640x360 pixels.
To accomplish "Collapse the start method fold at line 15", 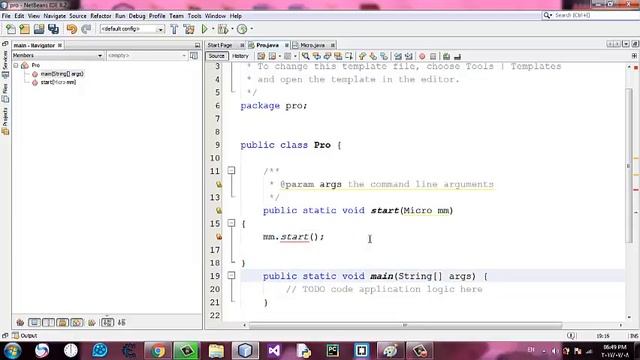I will [x=231, y=223].
